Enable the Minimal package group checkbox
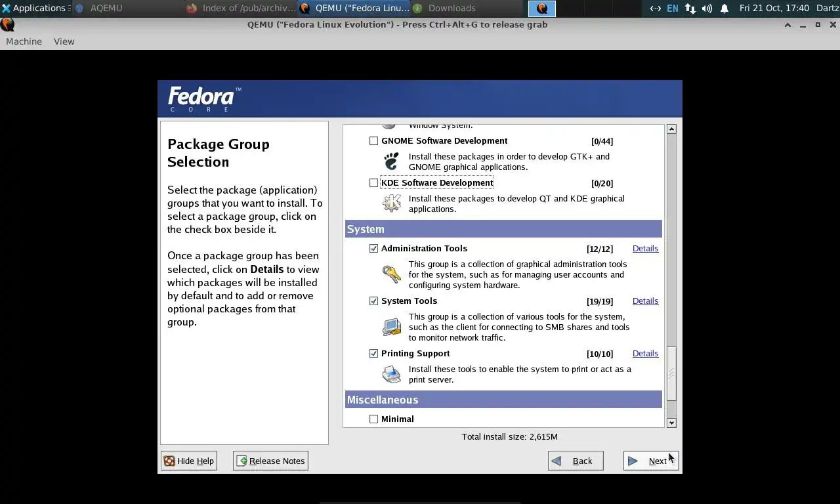This screenshot has height=504, width=840. pyautogui.click(x=373, y=419)
